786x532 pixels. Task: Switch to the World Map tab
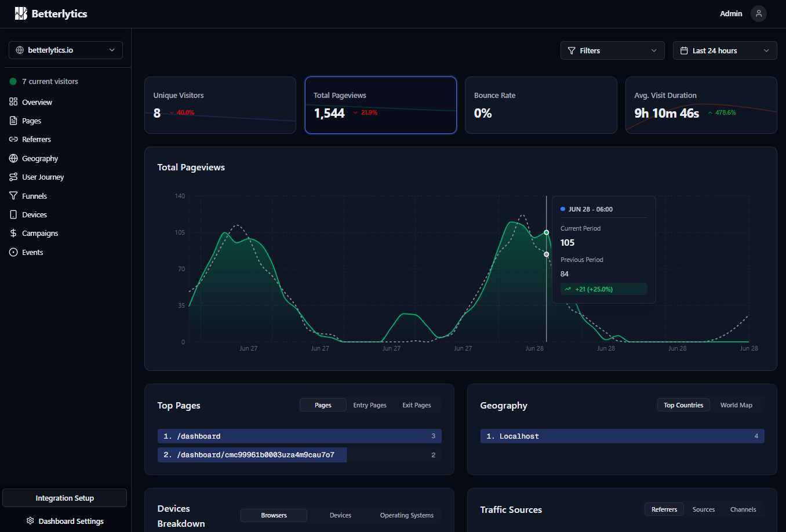(736, 405)
